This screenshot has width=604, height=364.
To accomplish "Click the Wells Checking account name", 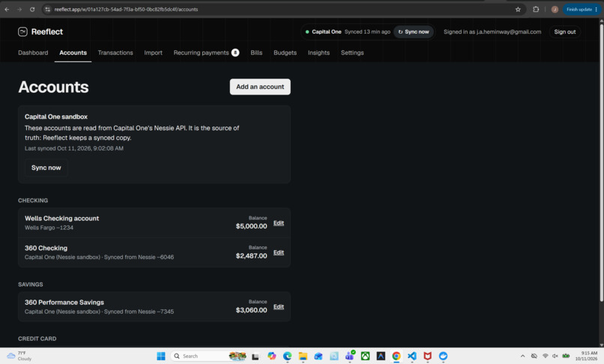I will click(x=61, y=219).
